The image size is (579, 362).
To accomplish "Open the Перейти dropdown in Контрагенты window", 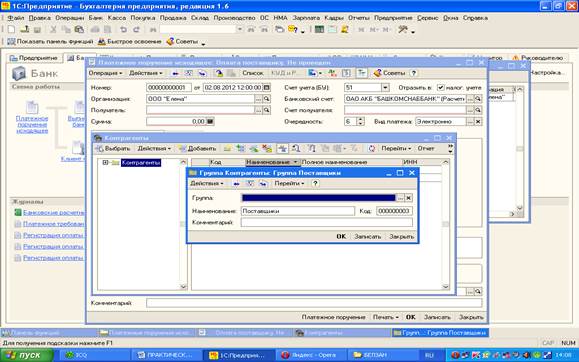I will pyautogui.click(x=396, y=148).
